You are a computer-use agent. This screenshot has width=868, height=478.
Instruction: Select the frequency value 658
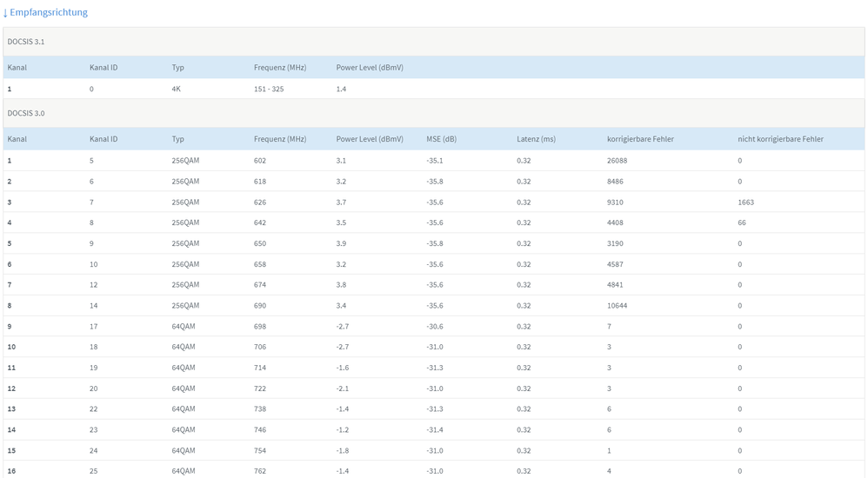260,264
